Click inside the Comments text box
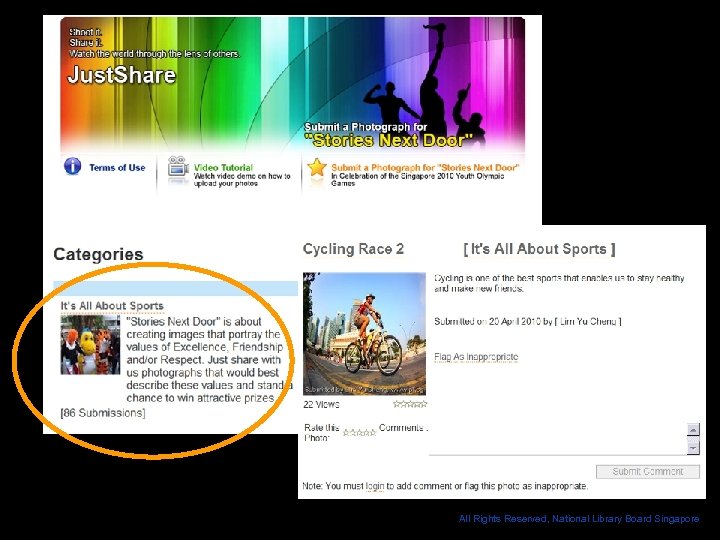The image size is (720, 540). tap(557, 439)
